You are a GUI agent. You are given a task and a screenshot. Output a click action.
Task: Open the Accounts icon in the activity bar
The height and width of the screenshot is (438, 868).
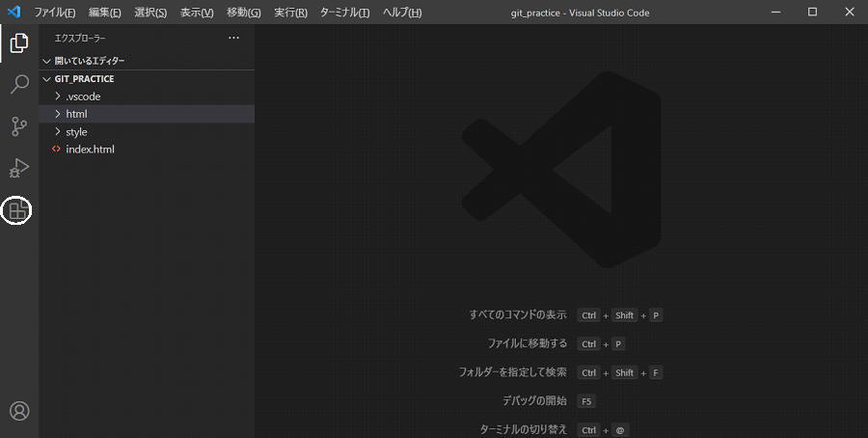coord(19,411)
